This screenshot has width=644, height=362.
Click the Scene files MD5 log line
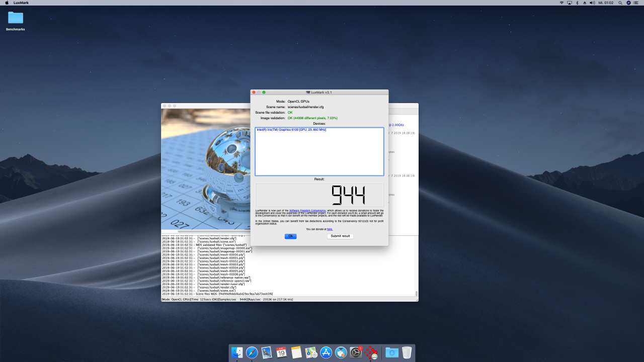(217, 294)
